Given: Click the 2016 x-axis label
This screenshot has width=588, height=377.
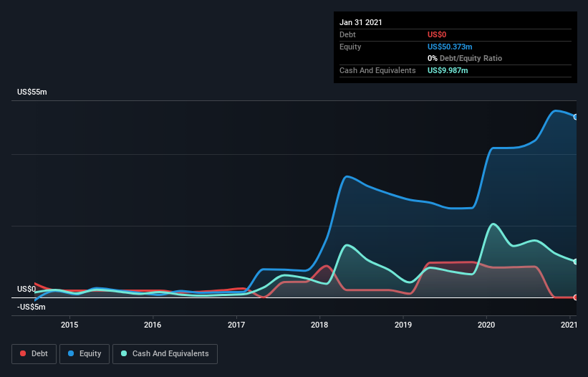Looking at the screenshot, I should click(x=153, y=325).
